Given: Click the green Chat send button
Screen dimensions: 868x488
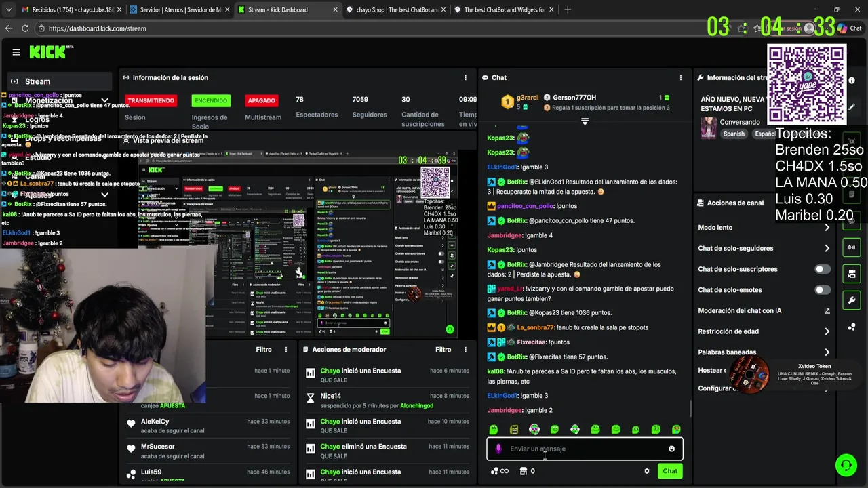Looking at the screenshot, I should pos(670,471).
